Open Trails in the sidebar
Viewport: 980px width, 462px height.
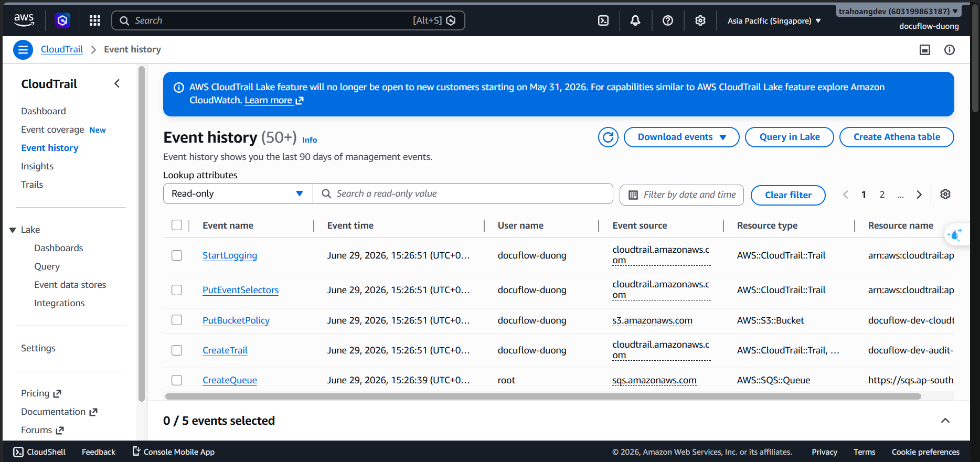tap(32, 185)
